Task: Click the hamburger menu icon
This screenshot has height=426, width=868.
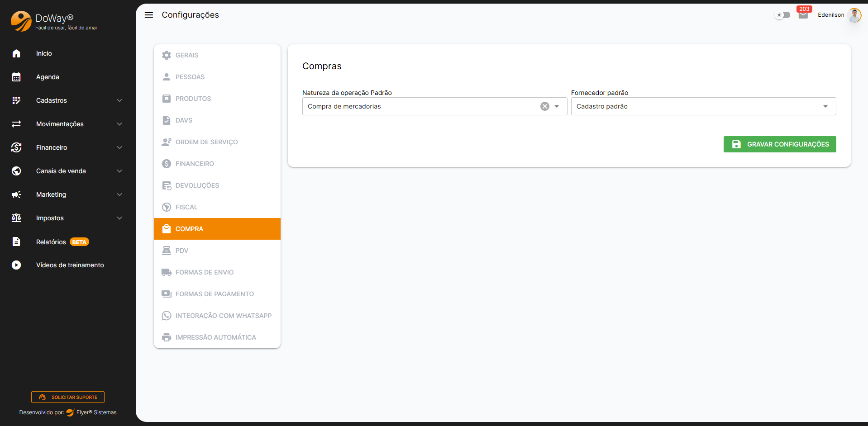Action: tap(148, 15)
